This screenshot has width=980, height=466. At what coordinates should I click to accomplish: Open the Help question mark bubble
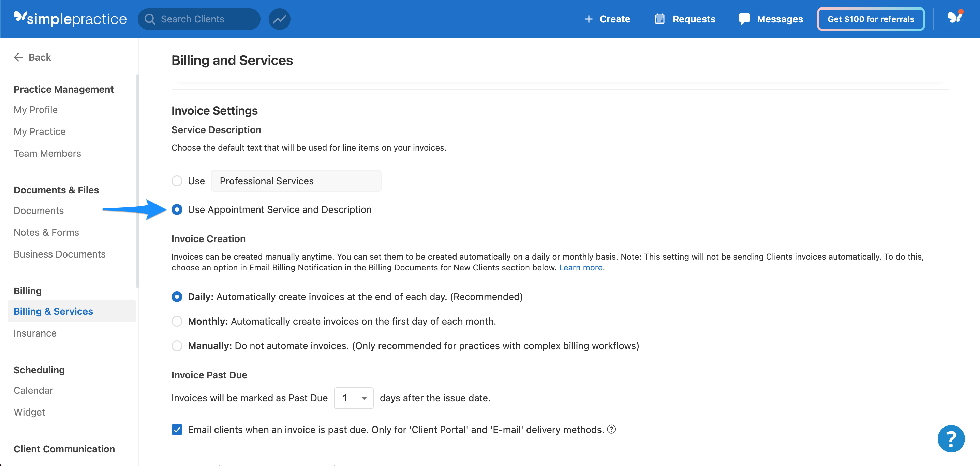(x=951, y=439)
